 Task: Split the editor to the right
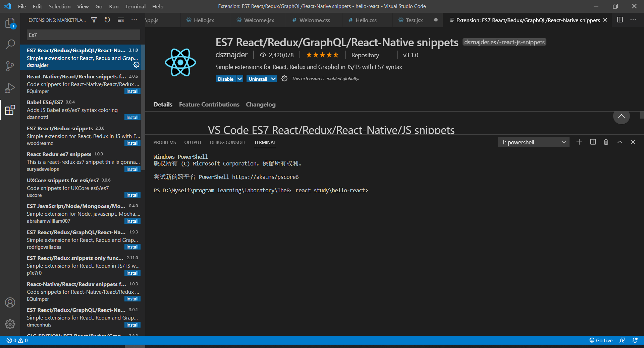point(620,20)
